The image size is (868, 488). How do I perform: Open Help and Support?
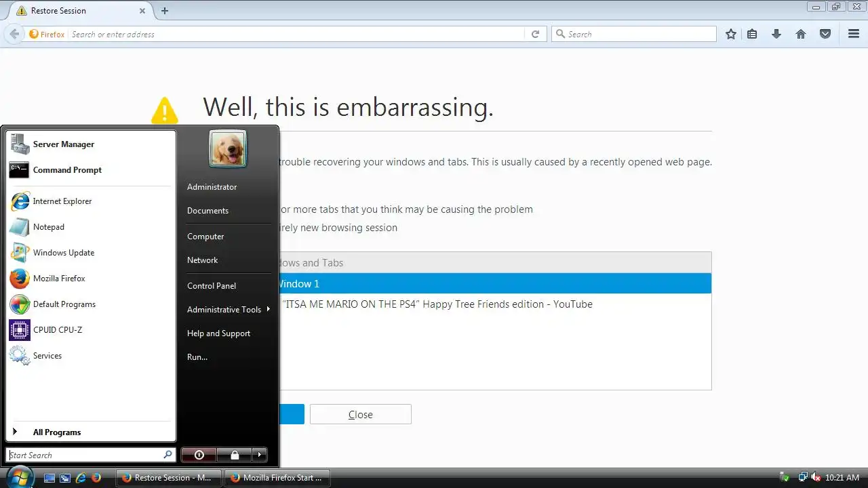(x=228, y=333)
